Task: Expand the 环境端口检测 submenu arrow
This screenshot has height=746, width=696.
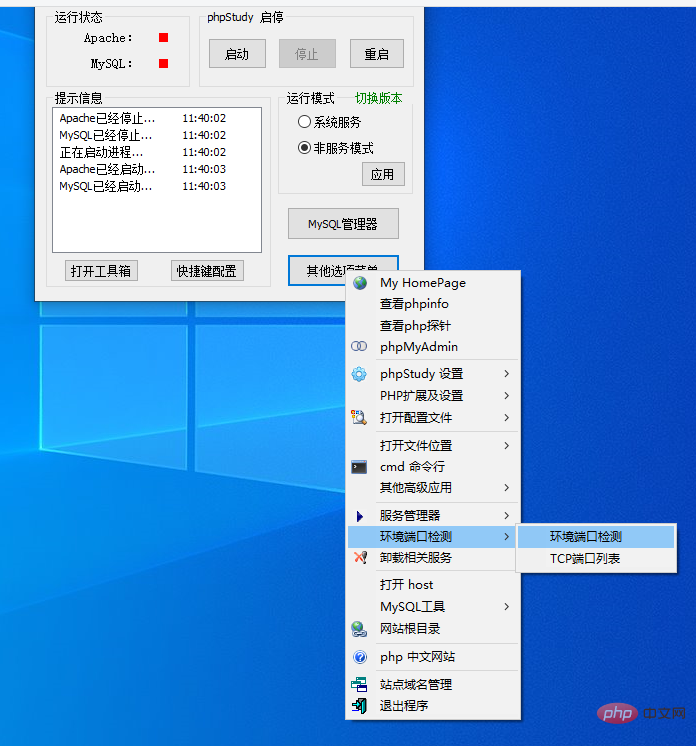Action: 507,537
